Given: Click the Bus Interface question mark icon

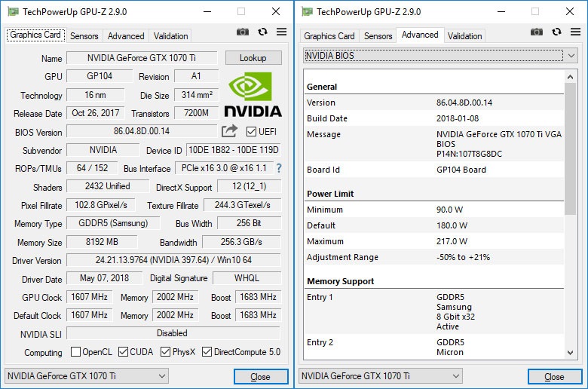Looking at the screenshot, I should (x=279, y=168).
